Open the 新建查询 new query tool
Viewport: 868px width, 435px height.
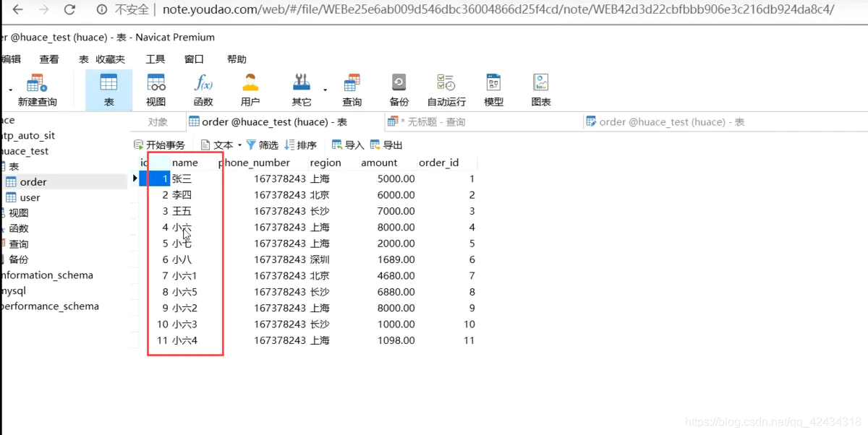tap(38, 90)
